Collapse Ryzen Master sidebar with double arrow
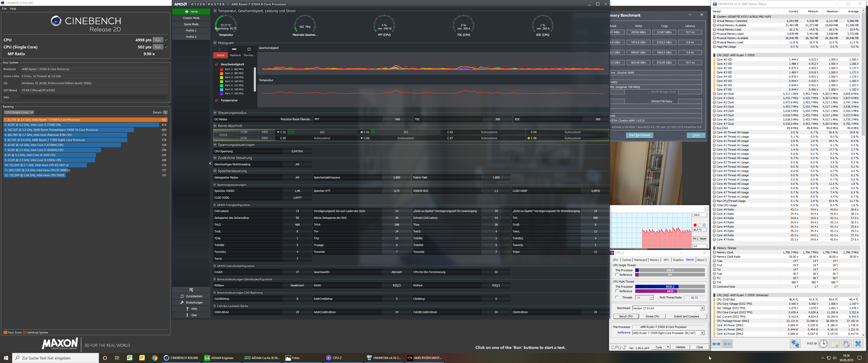Viewport: 868px width, 363px height. tap(210, 163)
